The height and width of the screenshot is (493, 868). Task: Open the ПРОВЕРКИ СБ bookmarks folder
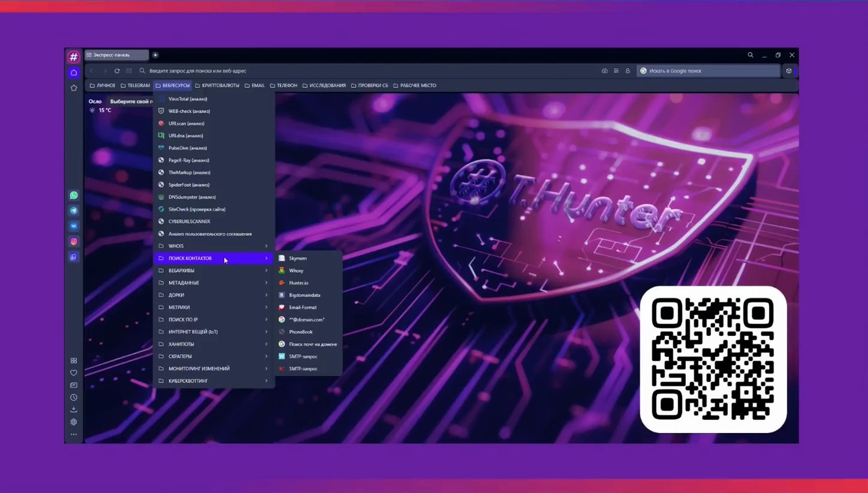(369, 85)
